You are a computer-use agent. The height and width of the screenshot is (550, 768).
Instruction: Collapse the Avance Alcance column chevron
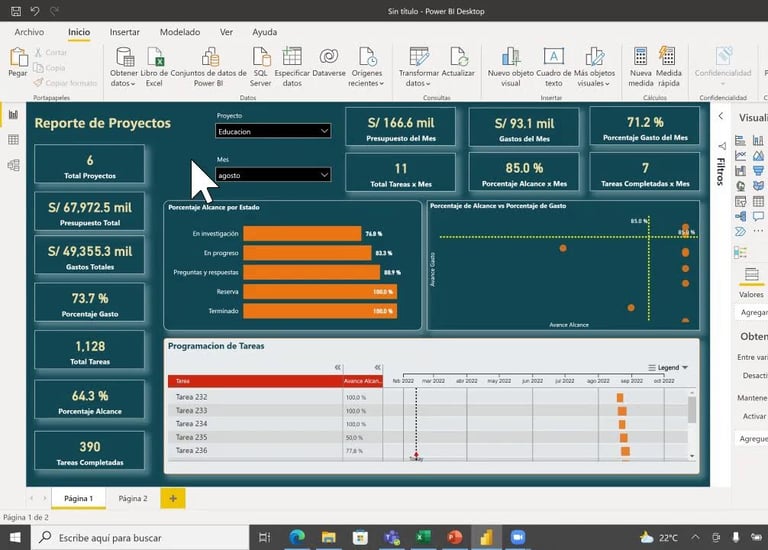[x=377, y=367]
